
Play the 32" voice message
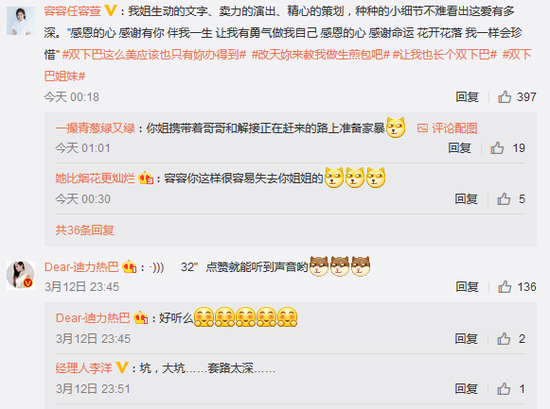point(174,267)
